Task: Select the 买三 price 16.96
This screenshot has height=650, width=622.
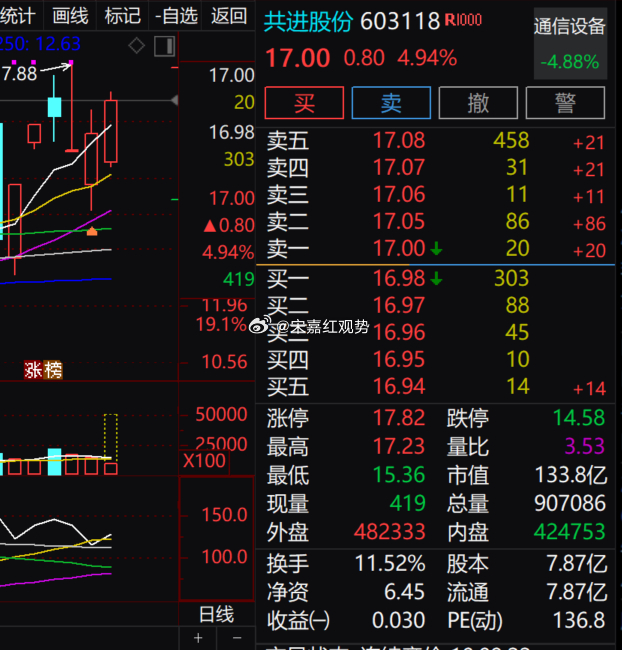Action: pyautogui.click(x=399, y=332)
